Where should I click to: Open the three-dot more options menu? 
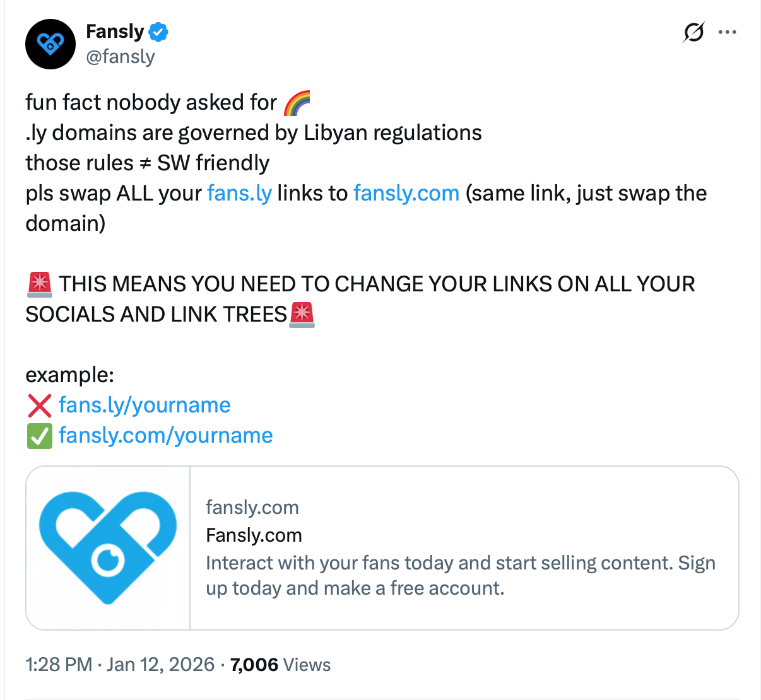point(728,32)
